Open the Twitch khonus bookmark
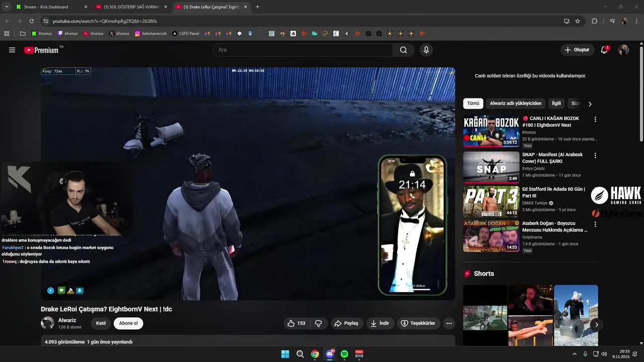This screenshot has height=362, width=644. [67, 34]
